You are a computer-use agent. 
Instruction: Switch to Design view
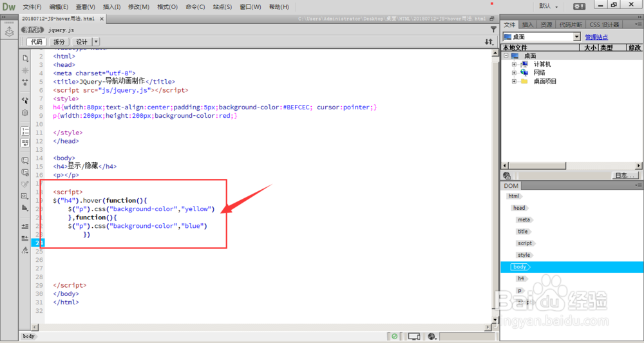coord(82,42)
